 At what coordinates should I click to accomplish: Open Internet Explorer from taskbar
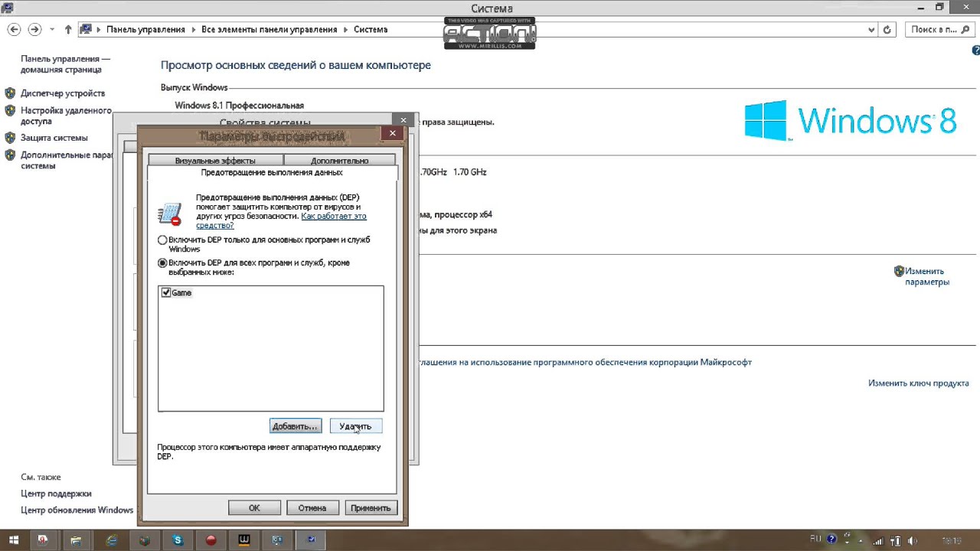112,540
